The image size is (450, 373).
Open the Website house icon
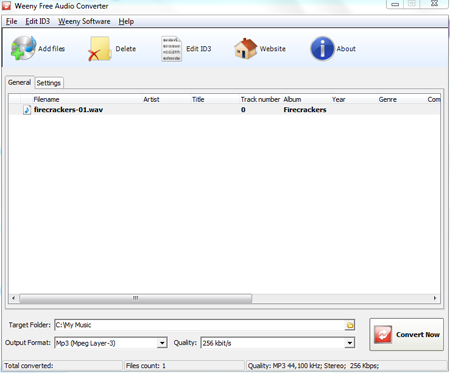pyautogui.click(x=245, y=49)
